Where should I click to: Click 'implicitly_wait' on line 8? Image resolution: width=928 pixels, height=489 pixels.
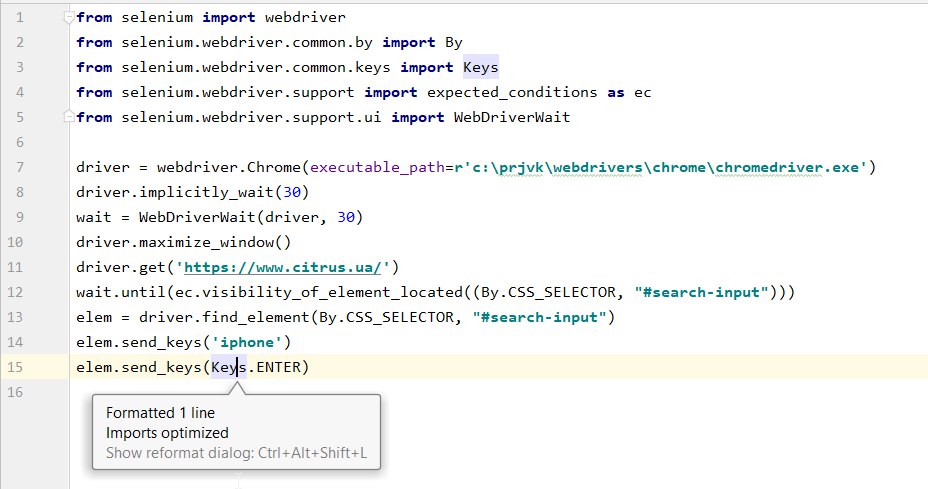point(207,192)
